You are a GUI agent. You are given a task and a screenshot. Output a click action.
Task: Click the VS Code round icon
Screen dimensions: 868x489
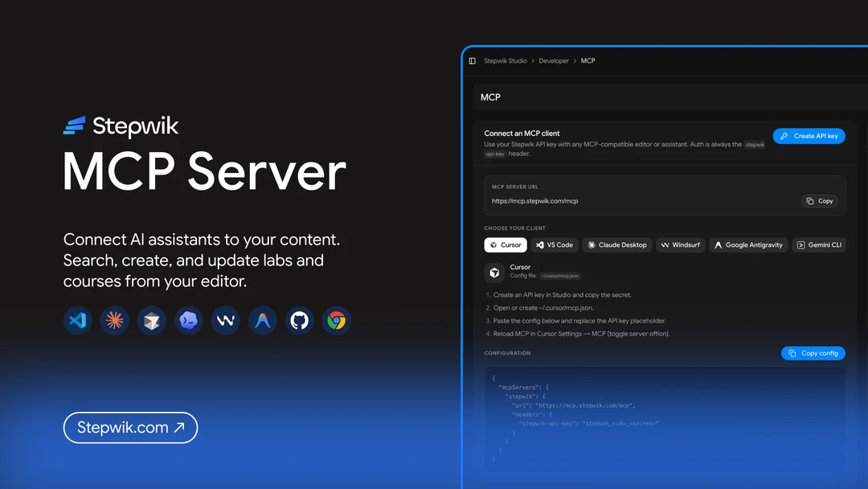(x=77, y=320)
